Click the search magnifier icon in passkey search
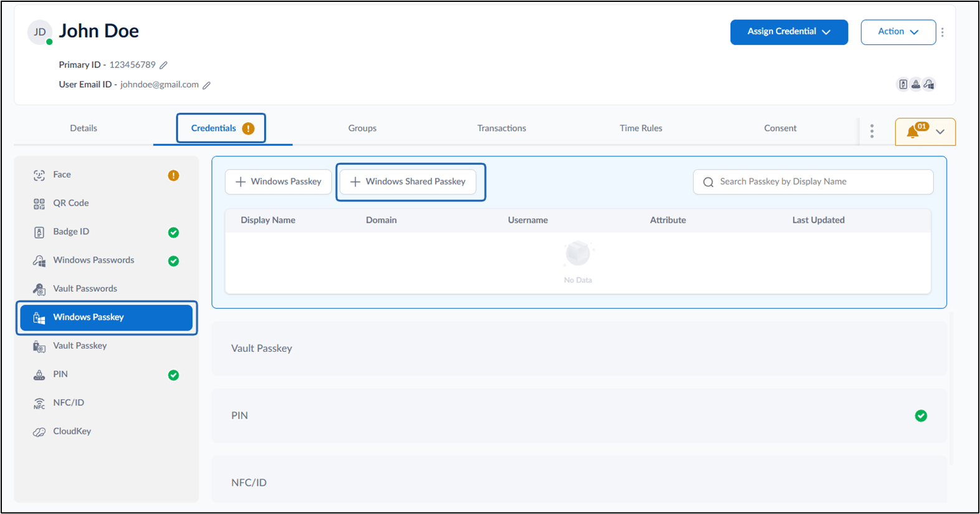980x514 pixels. coord(708,182)
